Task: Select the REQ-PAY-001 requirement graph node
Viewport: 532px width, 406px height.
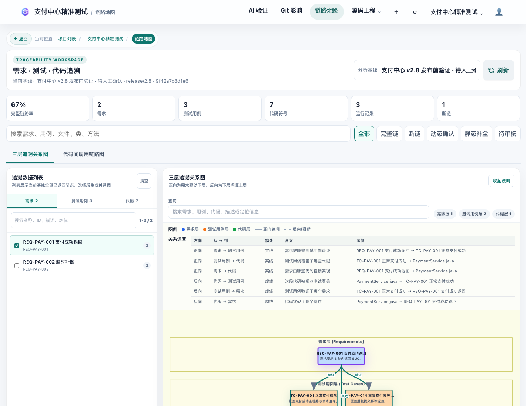Action: 341,356
